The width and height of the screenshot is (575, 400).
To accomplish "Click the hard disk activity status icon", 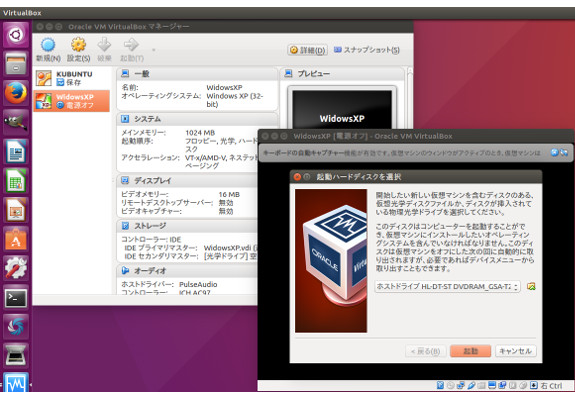I will click(x=440, y=385).
